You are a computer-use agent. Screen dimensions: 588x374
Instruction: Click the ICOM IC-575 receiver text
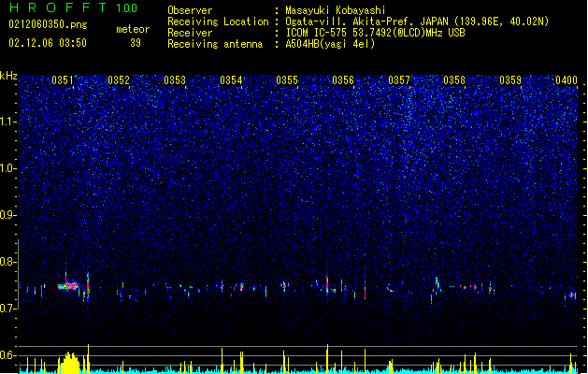(x=375, y=33)
